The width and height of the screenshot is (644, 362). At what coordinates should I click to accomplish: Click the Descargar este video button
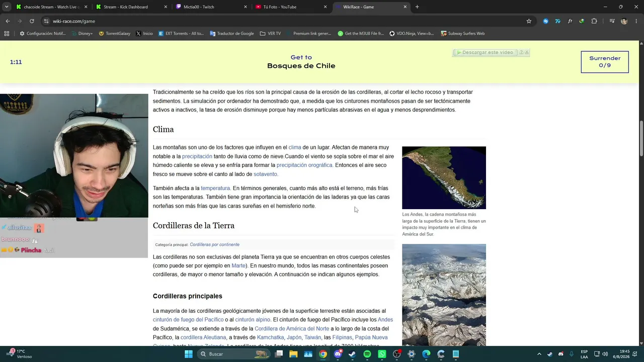coord(485,52)
